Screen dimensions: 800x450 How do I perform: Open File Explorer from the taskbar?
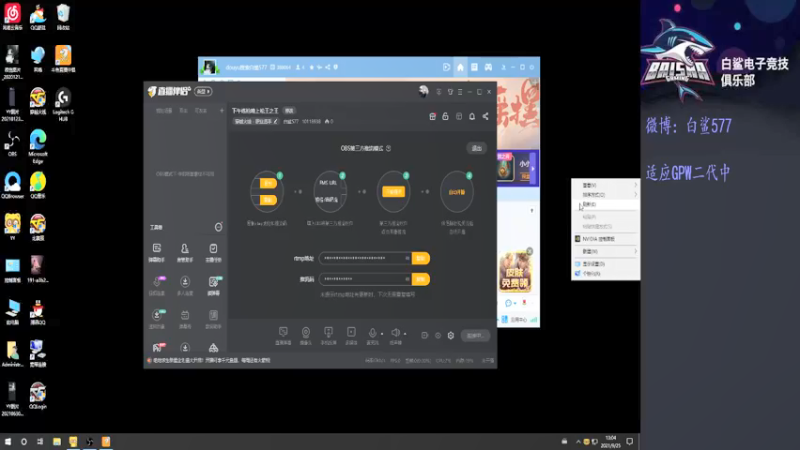pos(57,441)
